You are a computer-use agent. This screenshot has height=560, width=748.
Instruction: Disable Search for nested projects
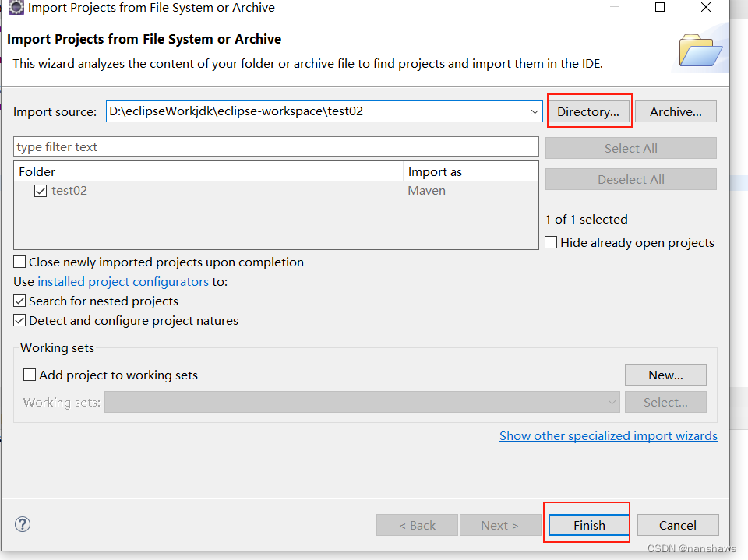[19, 301]
